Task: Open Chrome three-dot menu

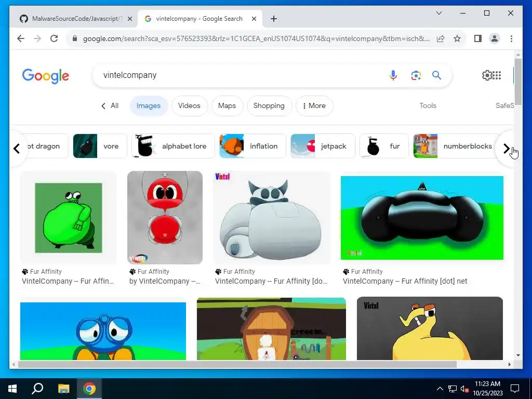Action: tap(511, 38)
